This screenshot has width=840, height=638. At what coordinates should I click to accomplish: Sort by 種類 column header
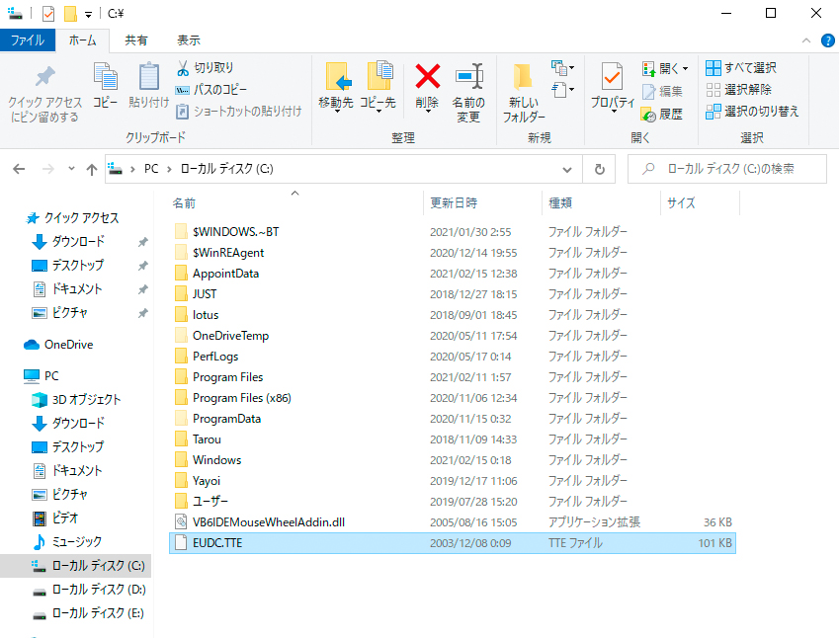pyautogui.click(x=560, y=202)
